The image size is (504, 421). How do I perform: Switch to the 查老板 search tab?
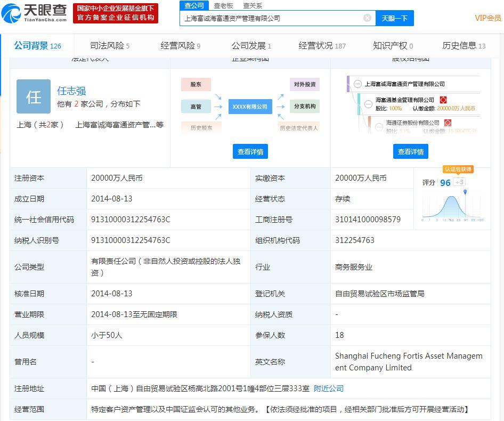[223, 5]
